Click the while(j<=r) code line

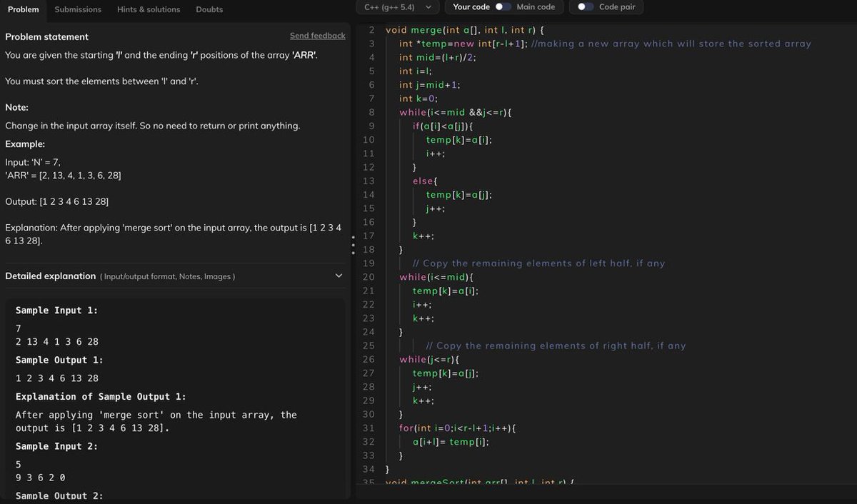click(x=429, y=359)
